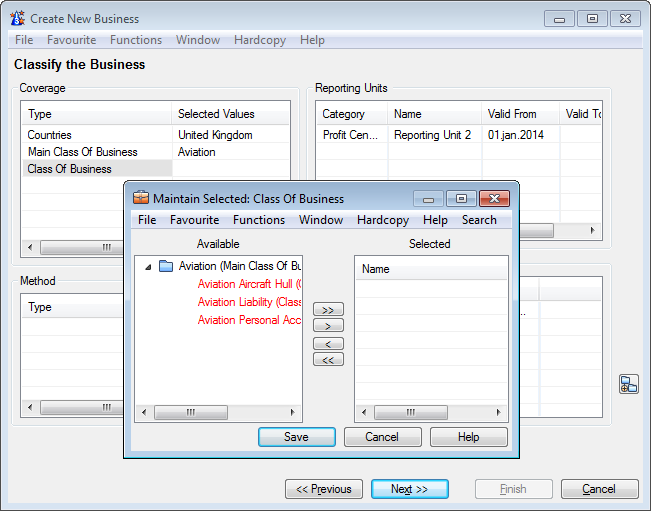The width and height of the screenshot is (651, 511).
Task: Click the briefcase icon in Maintain Selected title bar
Action: [141, 198]
